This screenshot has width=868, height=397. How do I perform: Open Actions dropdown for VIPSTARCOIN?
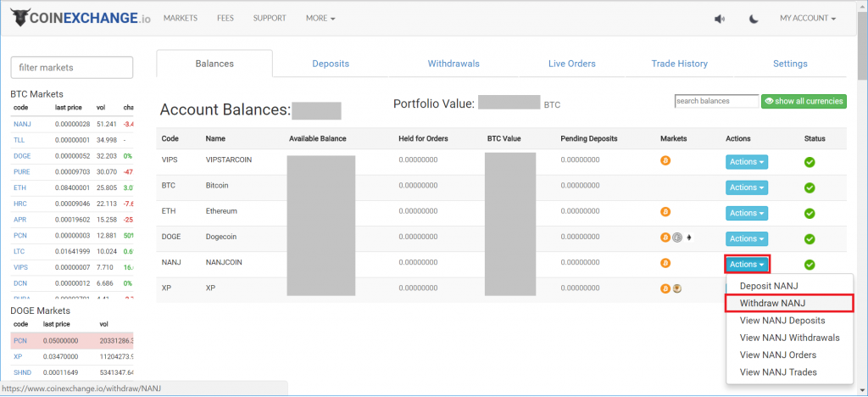[x=747, y=162]
